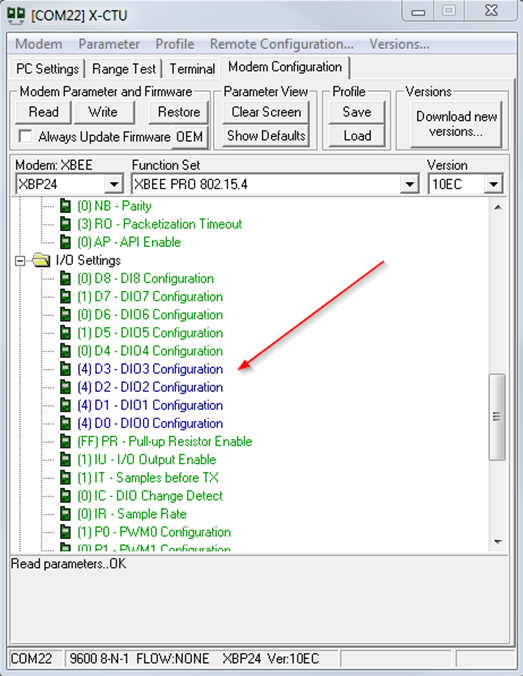Click the parameter list scrollbar thumb
The width and height of the screenshot is (523, 676).
click(x=497, y=417)
